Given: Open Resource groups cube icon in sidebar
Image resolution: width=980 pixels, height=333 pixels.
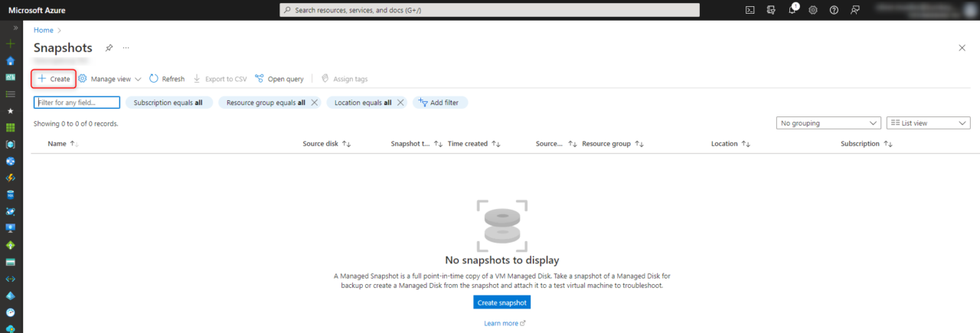Looking at the screenshot, I should pyautogui.click(x=11, y=144).
